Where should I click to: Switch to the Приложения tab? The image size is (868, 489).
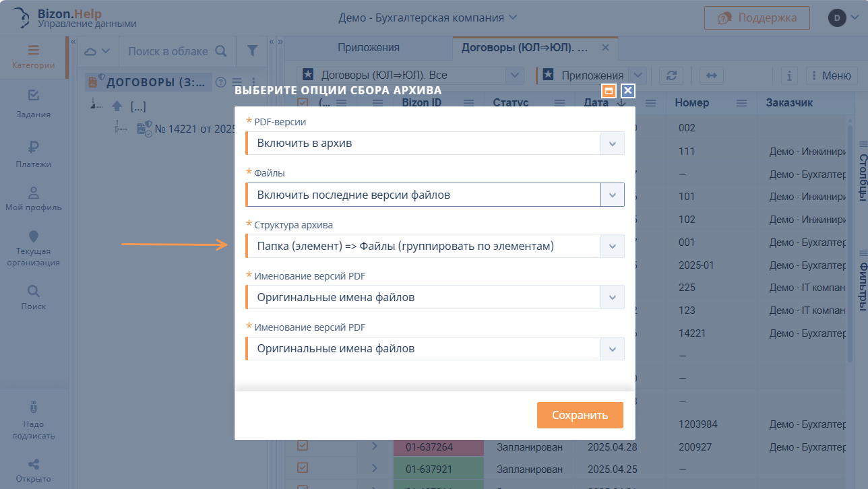point(369,48)
